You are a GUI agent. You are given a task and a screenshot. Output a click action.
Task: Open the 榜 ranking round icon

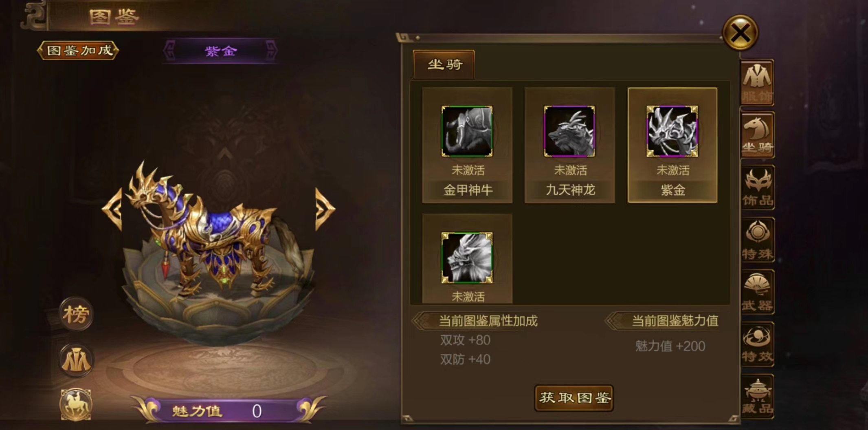coord(76,313)
